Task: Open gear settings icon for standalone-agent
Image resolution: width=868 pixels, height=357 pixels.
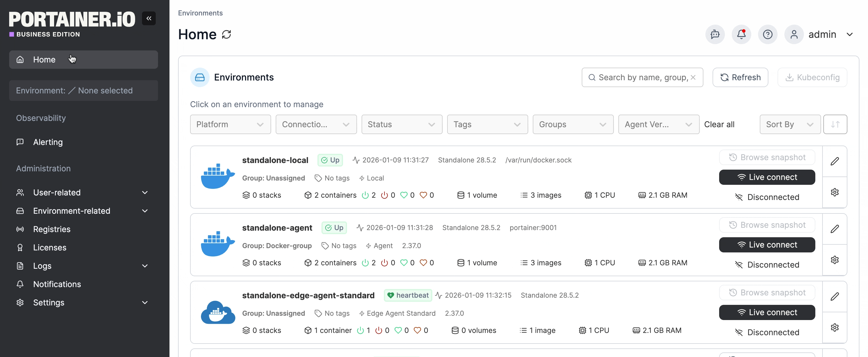Action: (834, 260)
